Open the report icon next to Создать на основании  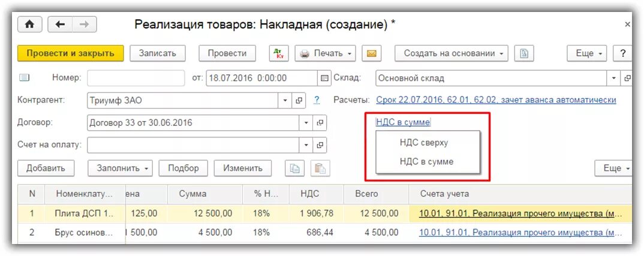click(x=524, y=53)
